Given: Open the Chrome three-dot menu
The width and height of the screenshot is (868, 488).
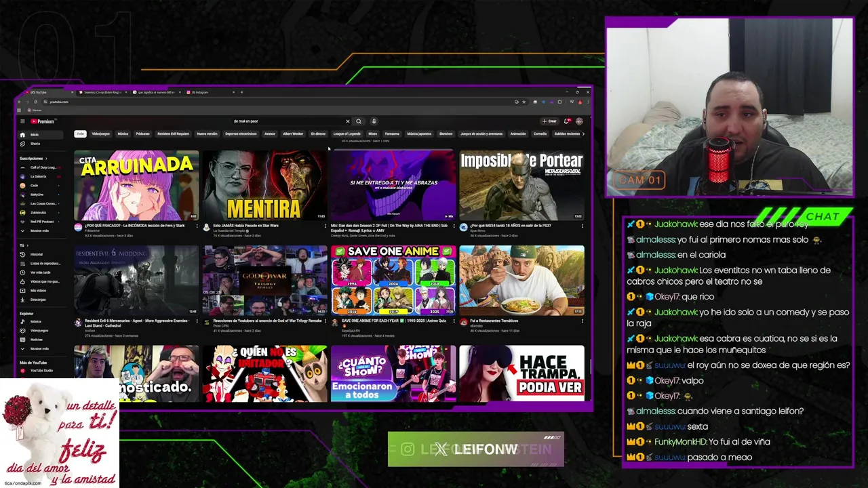Looking at the screenshot, I should point(587,102).
